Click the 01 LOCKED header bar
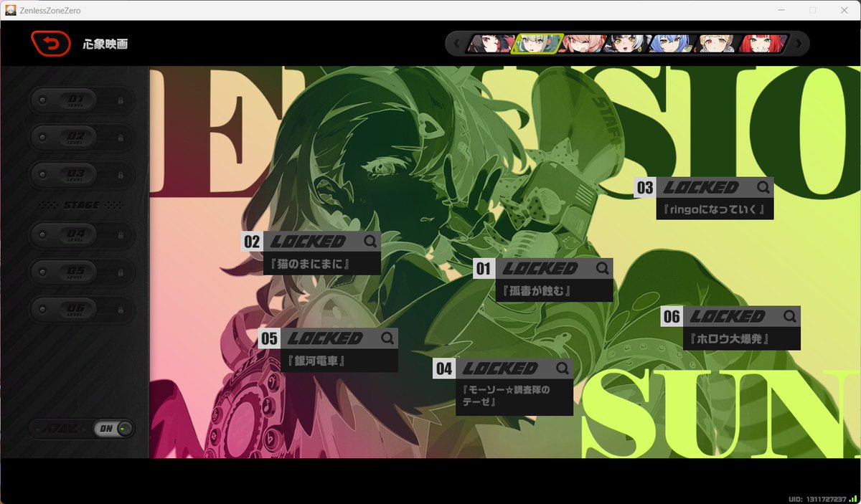Viewport: 861px width, 504px height. tap(543, 268)
